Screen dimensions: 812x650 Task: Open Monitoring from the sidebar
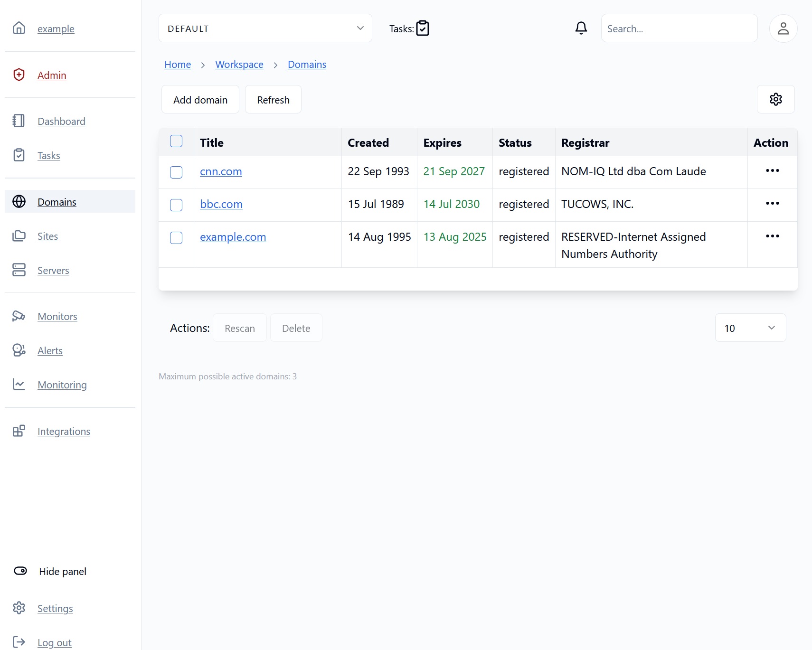click(x=62, y=385)
